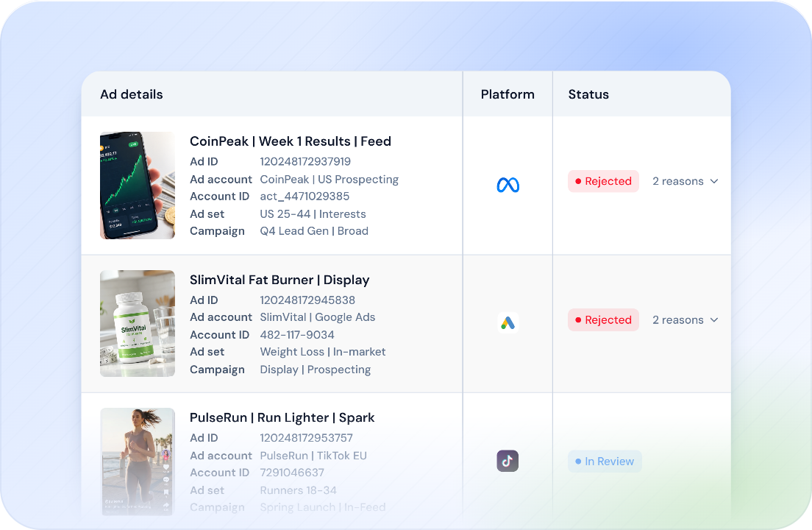Viewport: 812px width, 530px height.
Task: Click ad account PulseRun | TikTok EU
Action: (313, 456)
